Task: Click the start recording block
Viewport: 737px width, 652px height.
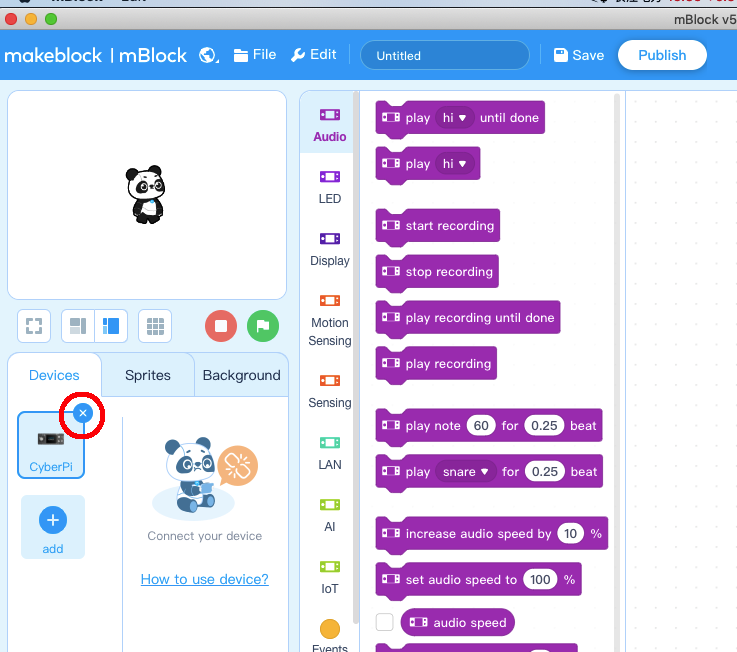Action: click(x=438, y=226)
